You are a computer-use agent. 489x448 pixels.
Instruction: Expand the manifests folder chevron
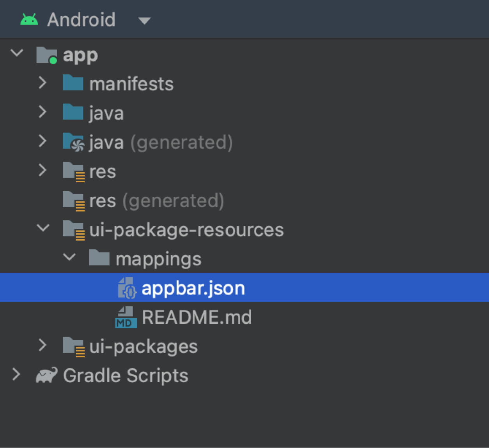click(43, 83)
